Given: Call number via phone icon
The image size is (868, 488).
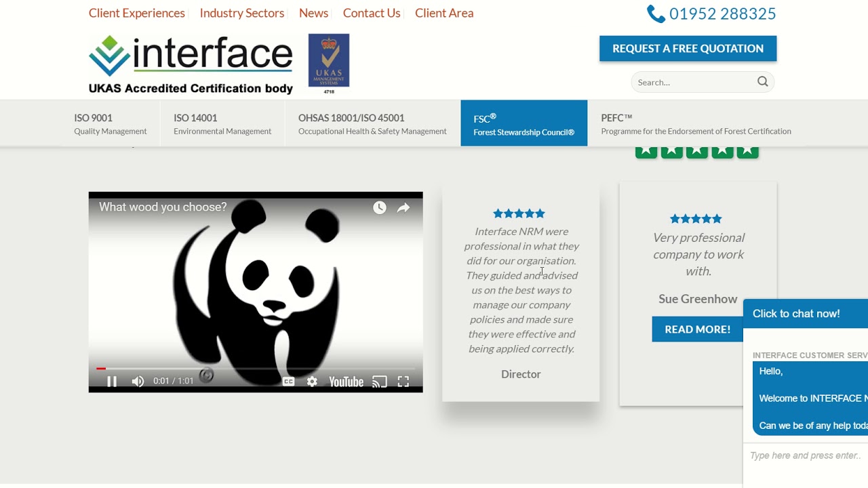Looking at the screenshot, I should pos(656,14).
